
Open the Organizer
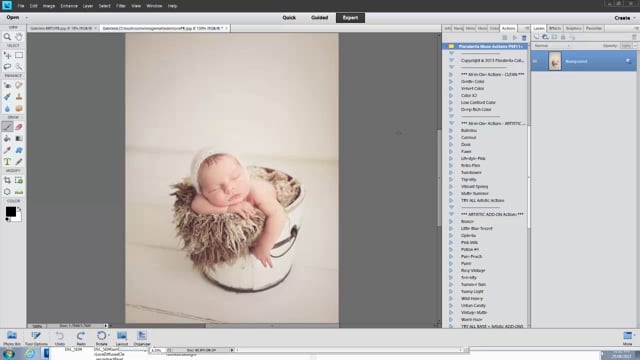[142, 338]
